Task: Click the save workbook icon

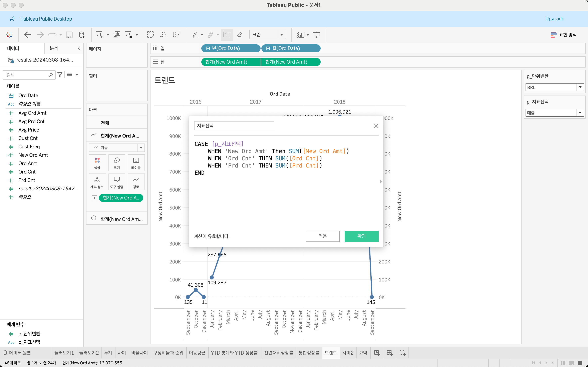Action: (x=69, y=35)
